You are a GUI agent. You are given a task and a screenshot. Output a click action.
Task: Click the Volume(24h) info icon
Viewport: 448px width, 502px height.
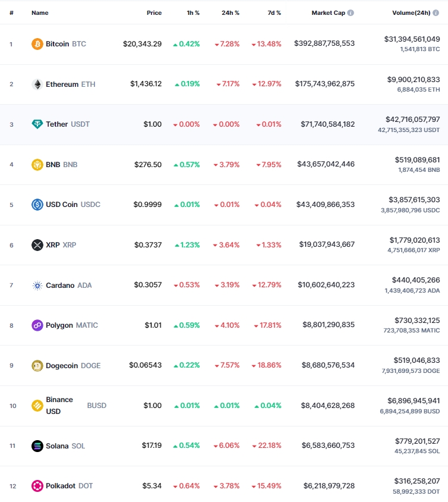click(x=436, y=13)
